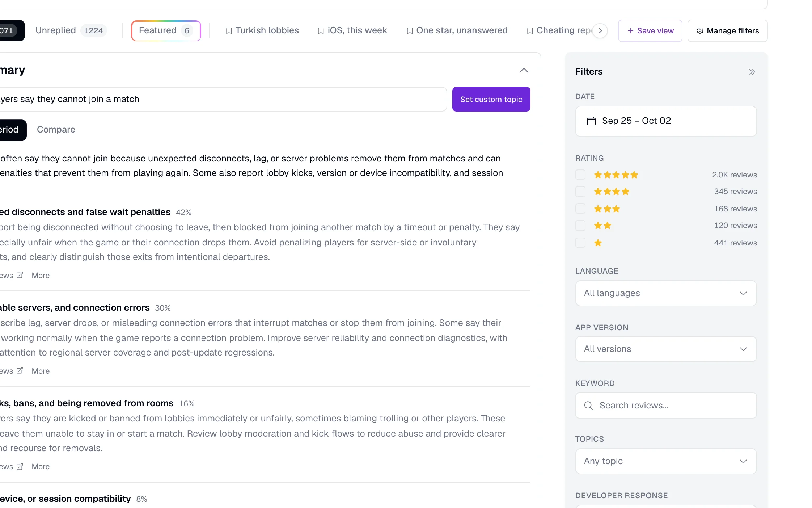Click the 2.0K reviews count

(735, 175)
